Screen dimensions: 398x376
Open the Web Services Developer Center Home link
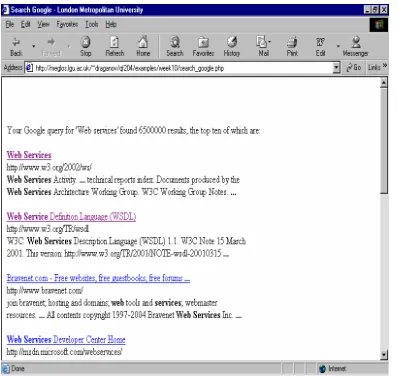coord(66,340)
